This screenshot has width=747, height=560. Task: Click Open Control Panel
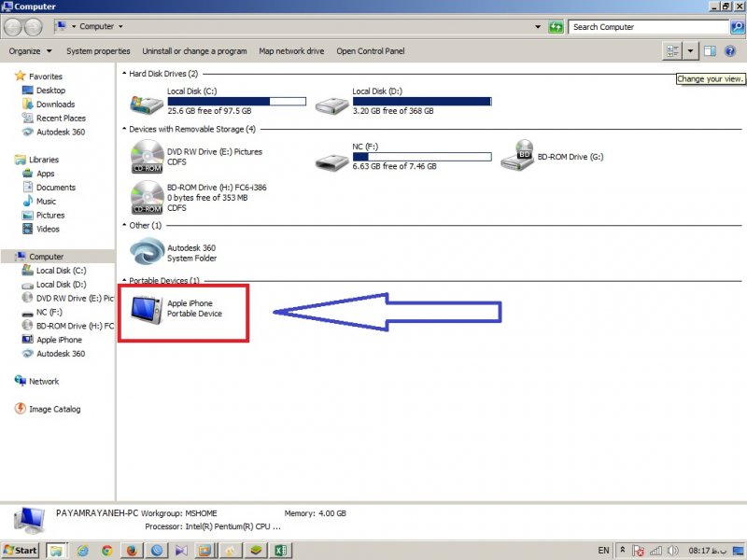(x=371, y=51)
